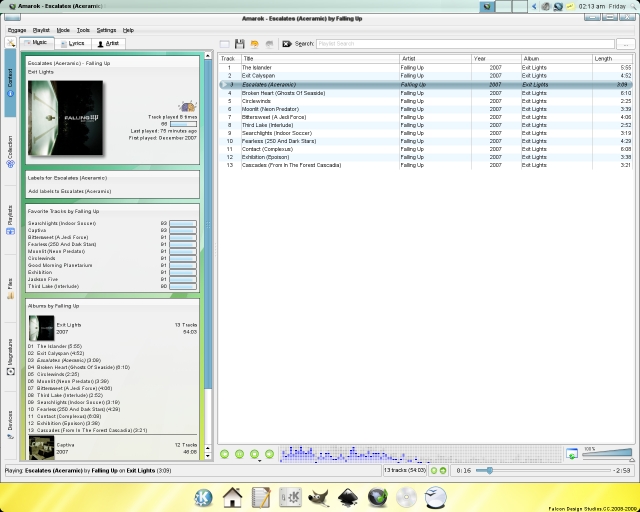Select Broken Heart (Ghosts Of Seaside) playlist row
This screenshot has height=512, width=640.
[x=426, y=93]
